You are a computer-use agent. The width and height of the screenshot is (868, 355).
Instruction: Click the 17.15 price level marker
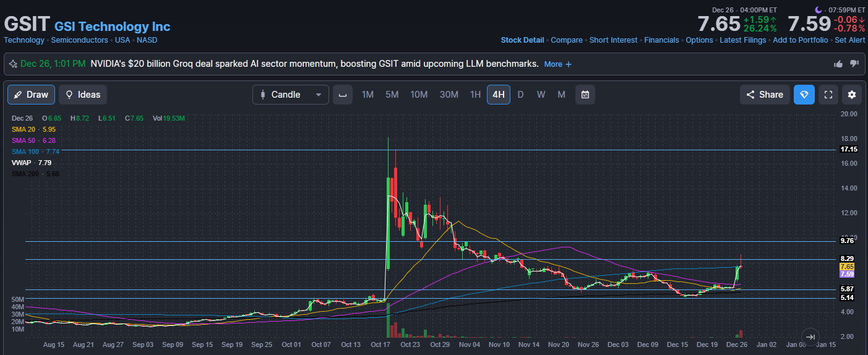tap(848, 150)
